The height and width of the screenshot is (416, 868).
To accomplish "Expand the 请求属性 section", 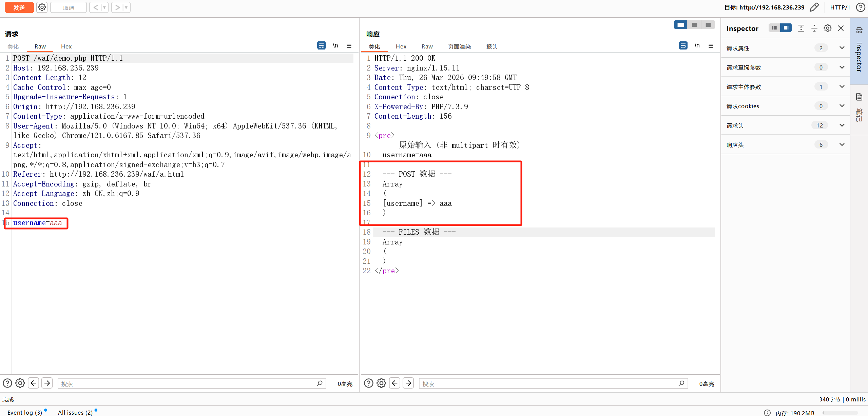I will coord(842,48).
